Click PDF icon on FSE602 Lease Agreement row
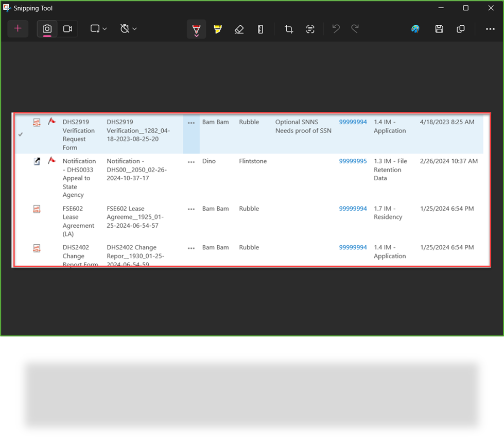The height and width of the screenshot is (440, 504). click(37, 209)
